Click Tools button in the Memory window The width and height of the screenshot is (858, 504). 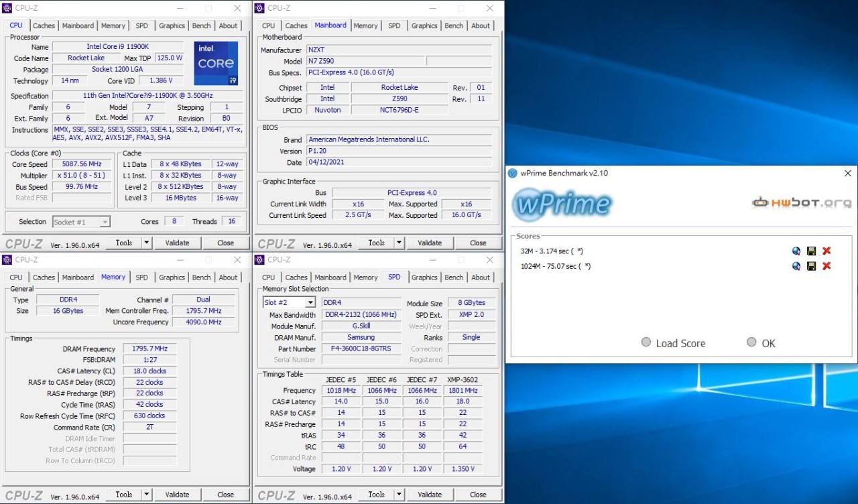(x=124, y=495)
